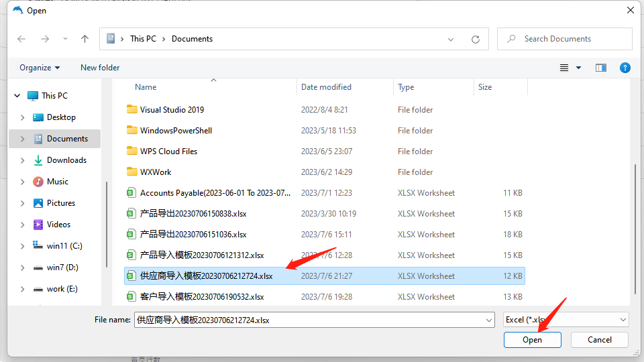Click the Back navigation arrow

click(21, 39)
